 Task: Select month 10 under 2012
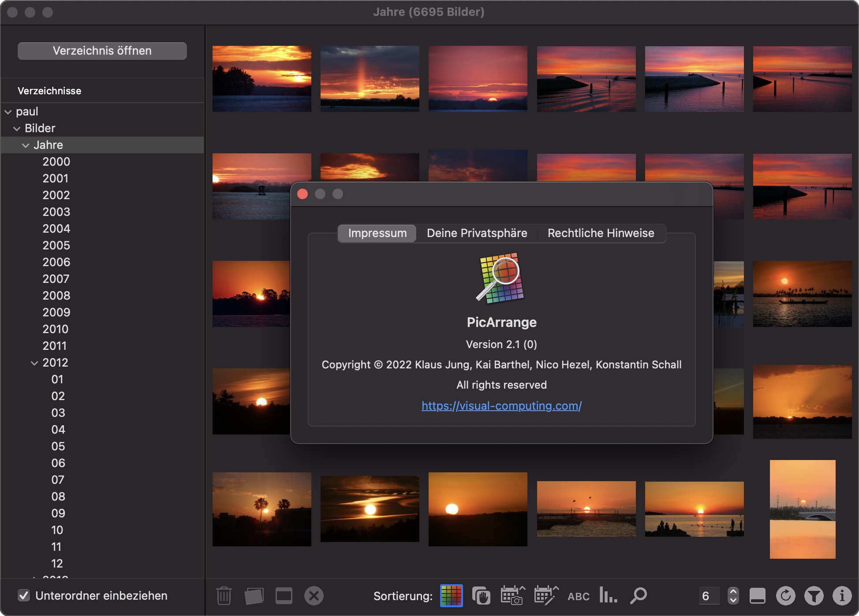57,530
